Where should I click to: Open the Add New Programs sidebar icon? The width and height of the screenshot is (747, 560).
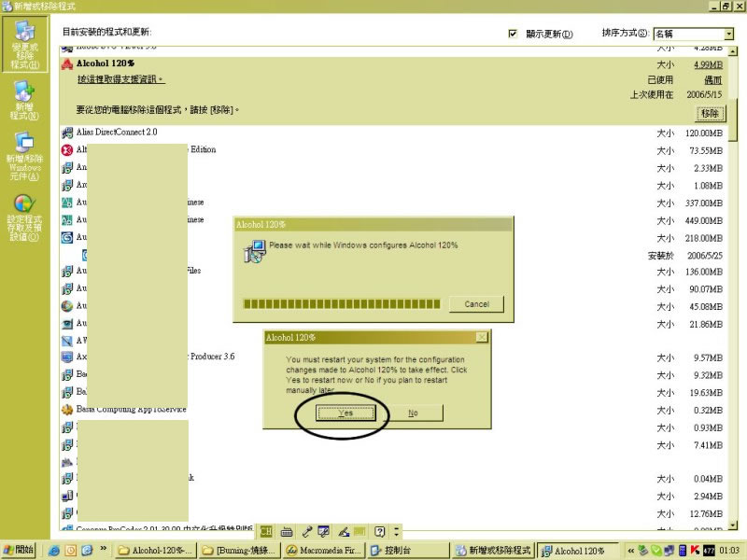[x=24, y=100]
